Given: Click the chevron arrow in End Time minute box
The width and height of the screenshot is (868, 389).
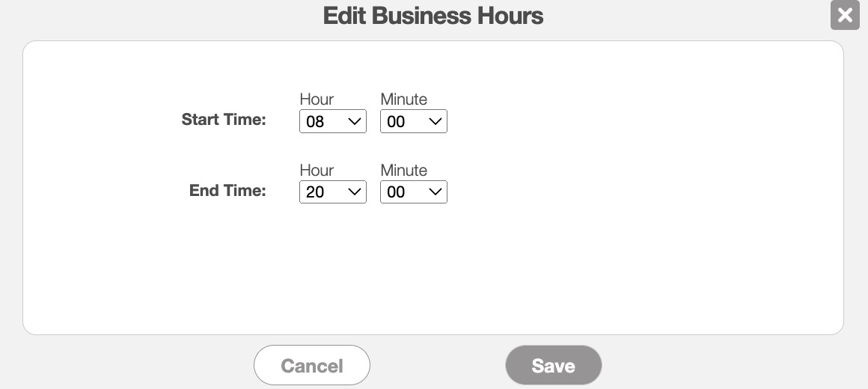Looking at the screenshot, I should pyautogui.click(x=435, y=192).
